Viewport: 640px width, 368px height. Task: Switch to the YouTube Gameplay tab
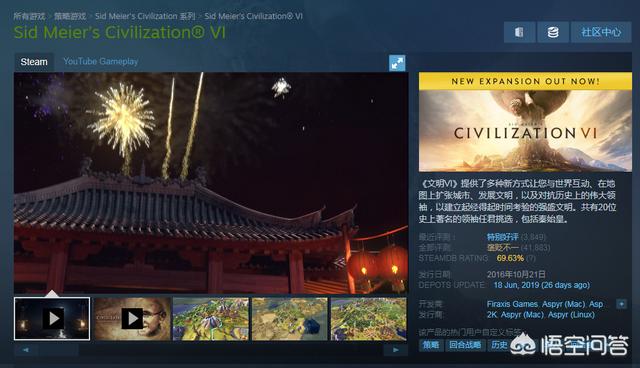pos(100,62)
